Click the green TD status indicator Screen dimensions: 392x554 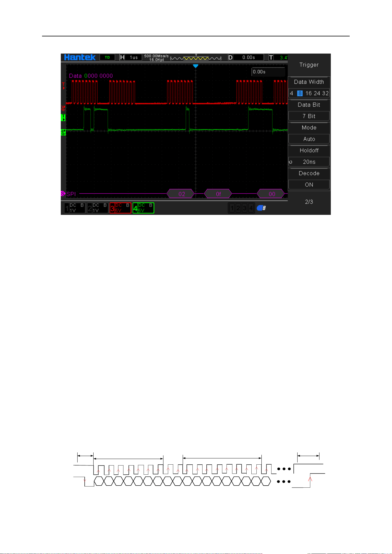click(x=107, y=57)
